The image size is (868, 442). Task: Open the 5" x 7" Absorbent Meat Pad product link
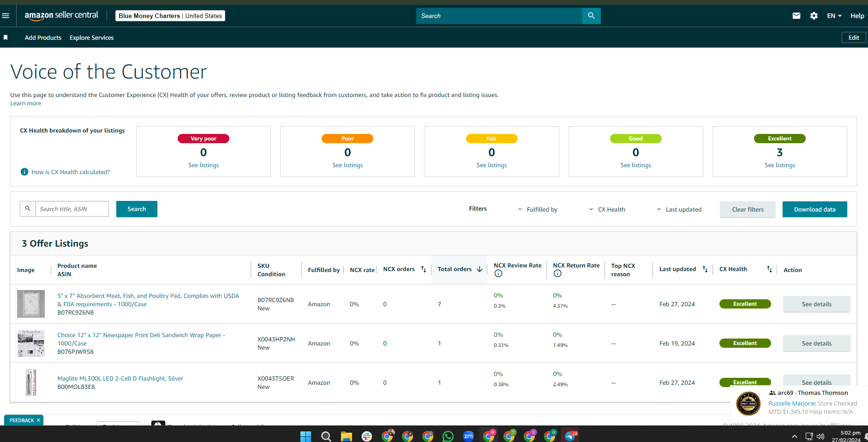tap(148, 300)
